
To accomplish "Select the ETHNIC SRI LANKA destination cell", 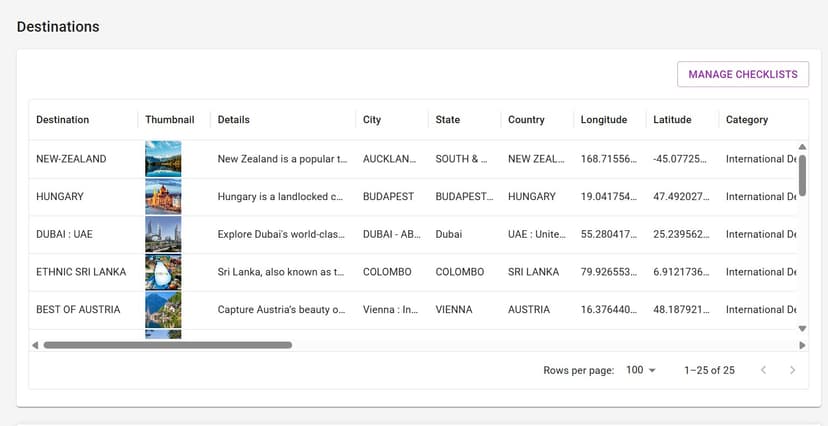I will [x=81, y=272].
